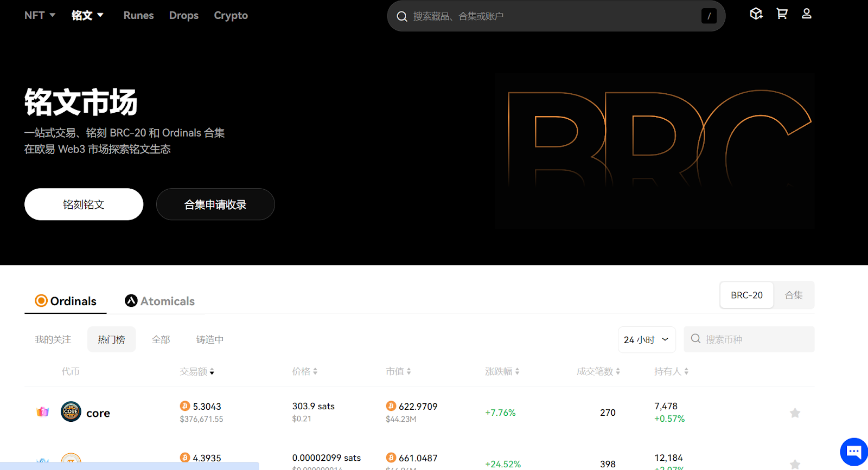Sort the table by 持有人
The image size is (868, 470).
click(672, 371)
